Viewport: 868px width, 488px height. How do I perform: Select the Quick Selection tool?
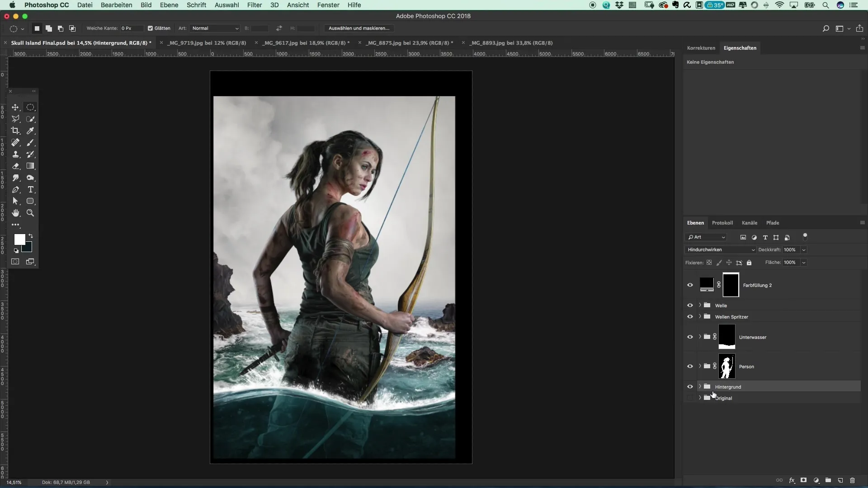[30, 119]
